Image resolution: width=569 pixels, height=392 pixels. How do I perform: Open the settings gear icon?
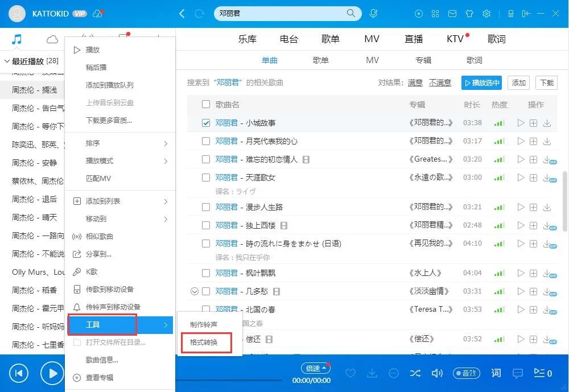point(486,13)
